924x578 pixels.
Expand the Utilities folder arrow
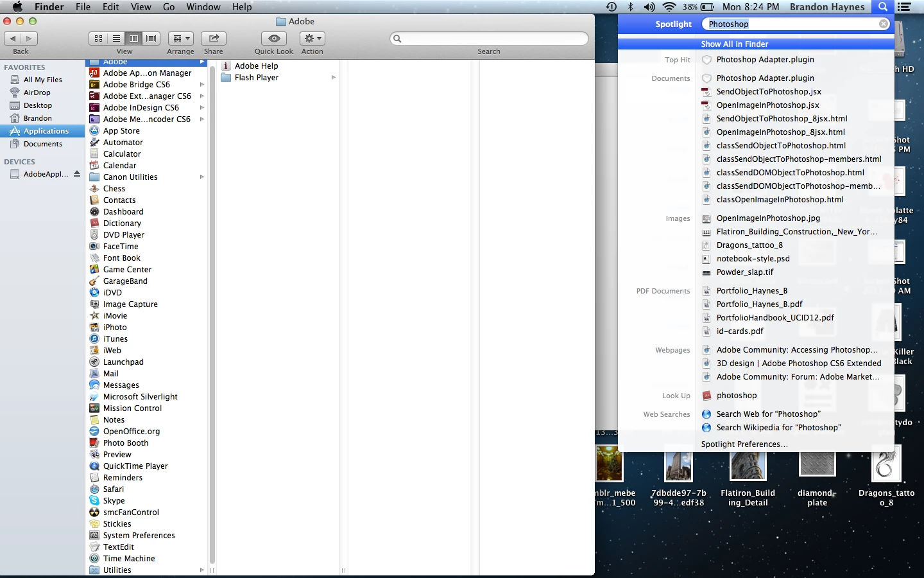[x=202, y=570]
